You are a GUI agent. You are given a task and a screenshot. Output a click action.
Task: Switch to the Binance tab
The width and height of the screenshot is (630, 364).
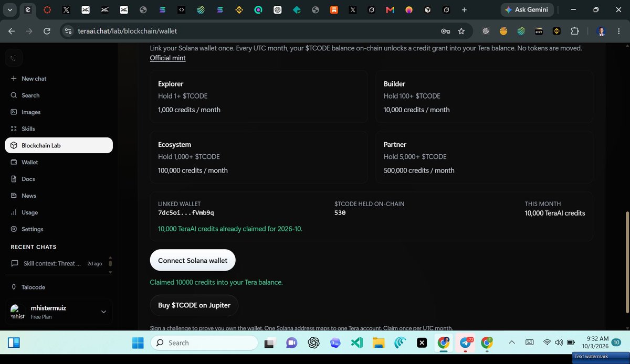(x=239, y=10)
